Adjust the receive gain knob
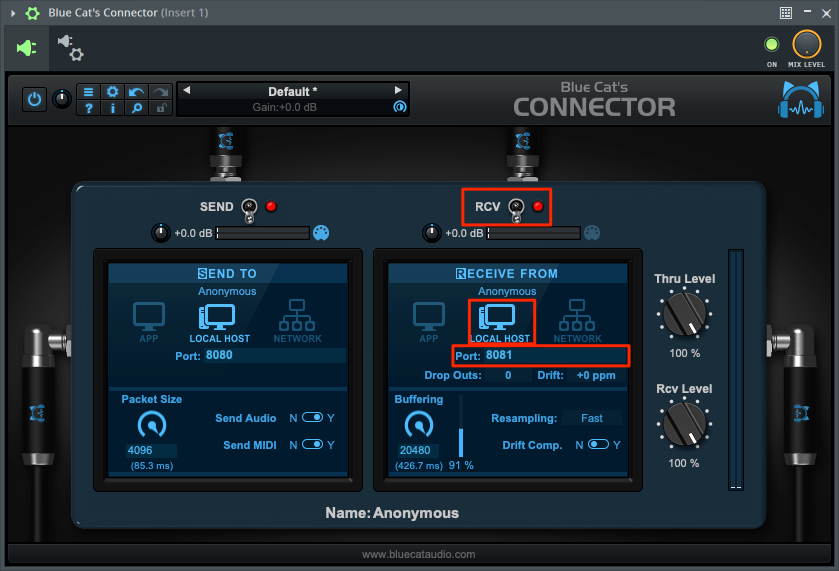This screenshot has width=839, height=571. [432, 233]
